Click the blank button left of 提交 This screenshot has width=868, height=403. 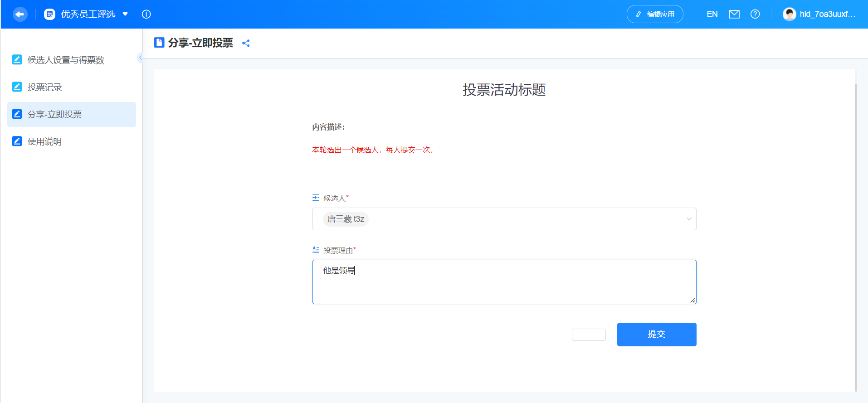click(x=589, y=335)
